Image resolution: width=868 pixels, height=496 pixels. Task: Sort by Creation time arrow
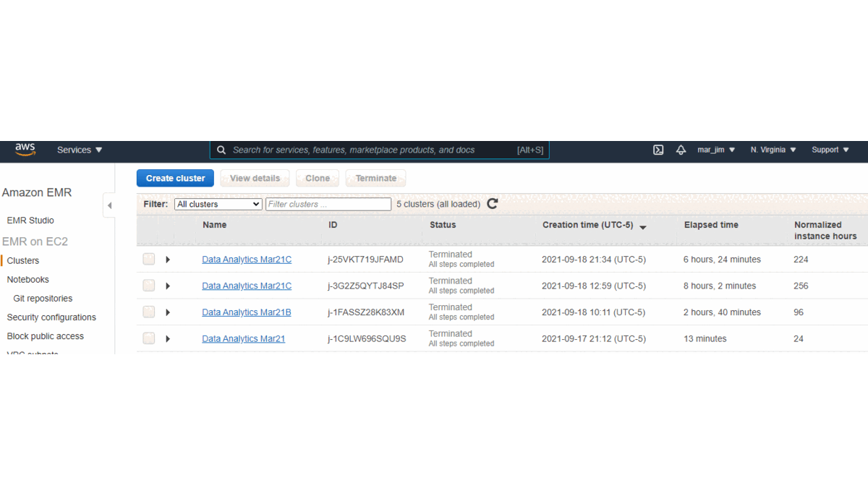tap(643, 227)
